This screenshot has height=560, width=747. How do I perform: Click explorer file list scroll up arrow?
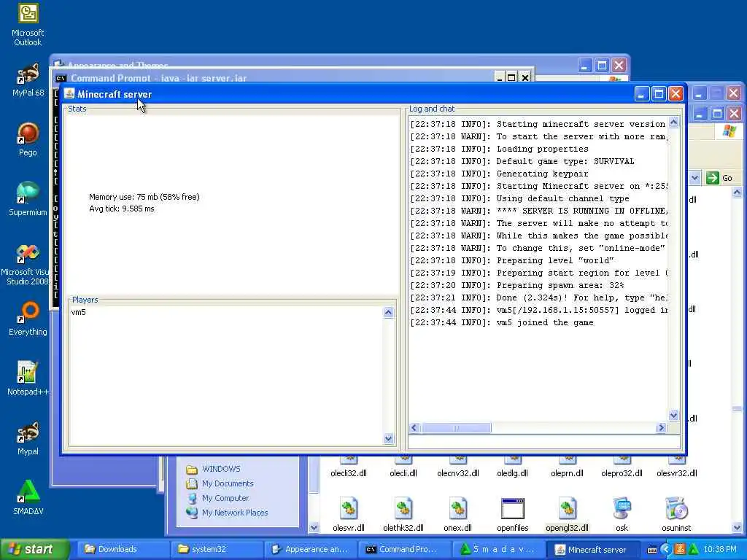coord(737,192)
